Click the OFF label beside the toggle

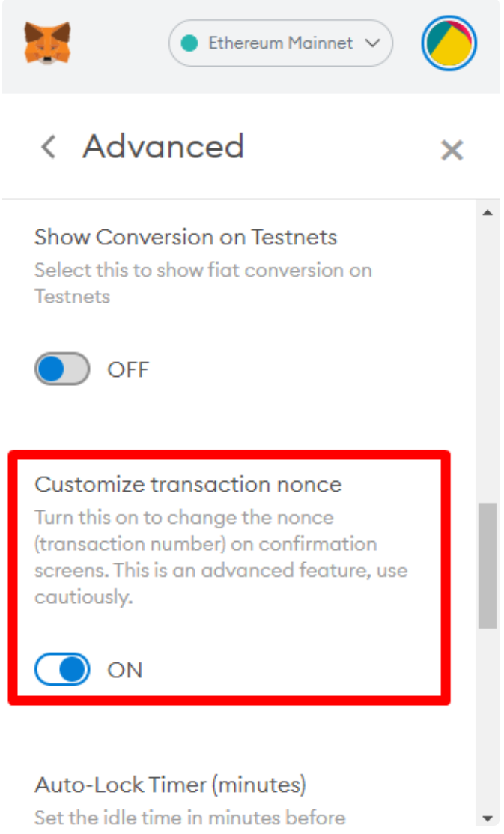tap(128, 370)
